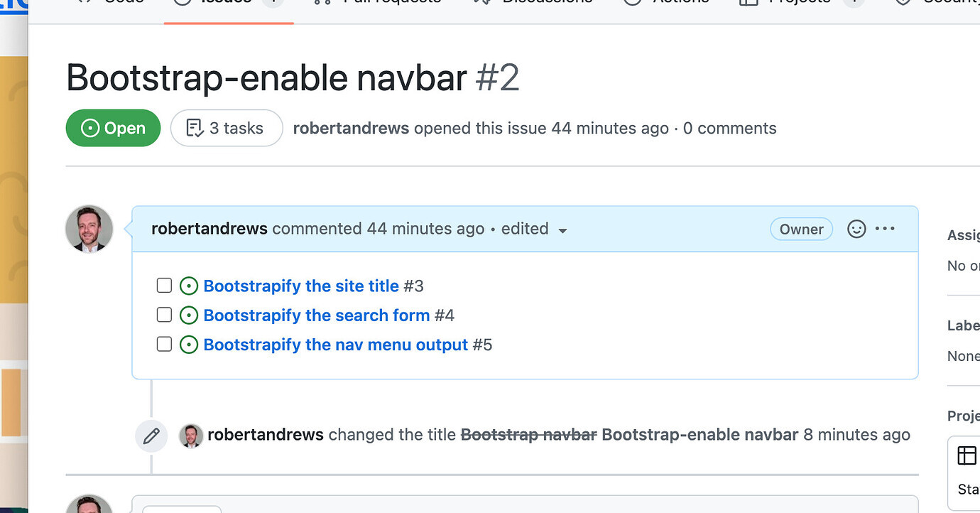980x513 pixels.
Task: Expand the 3 tasks checklist summary
Action: tap(226, 128)
